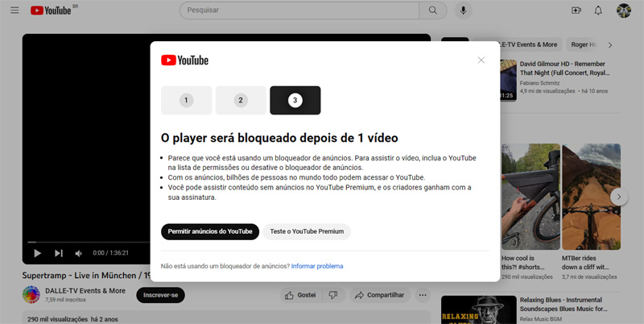Open the Informar problema link
The width and height of the screenshot is (644, 324).
[x=317, y=266]
